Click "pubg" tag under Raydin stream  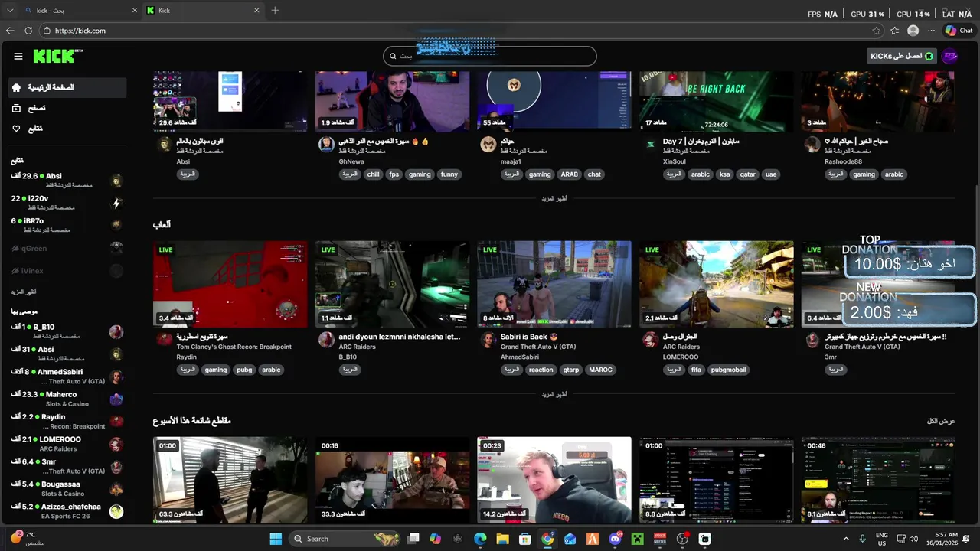click(x=244, y=370)
